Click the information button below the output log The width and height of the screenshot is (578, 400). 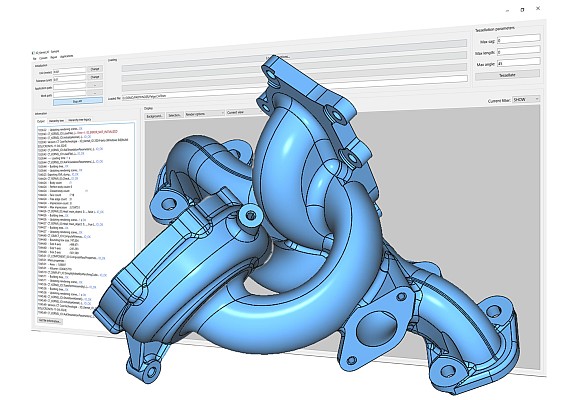(x=50, y=321)
